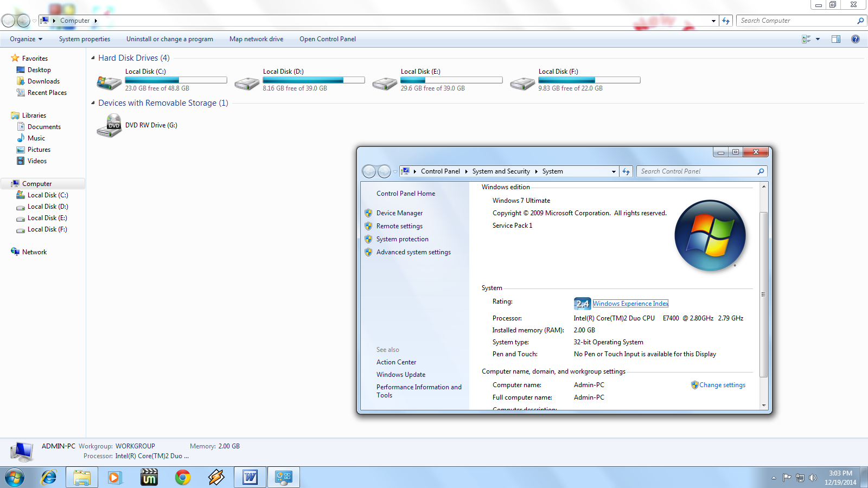Open Explorer address bar history dropdown
Image resolution: width=868 pixels, height=488 pixels.
(x=713, y=21)
